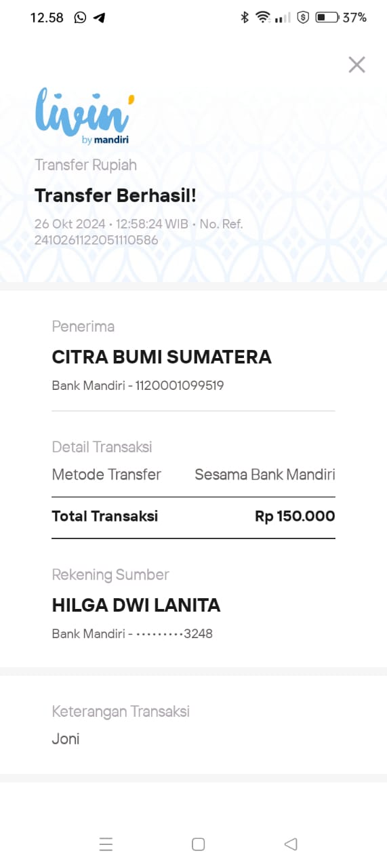
Task: Tap the battery indicator icon
Action: click(327, 18)
